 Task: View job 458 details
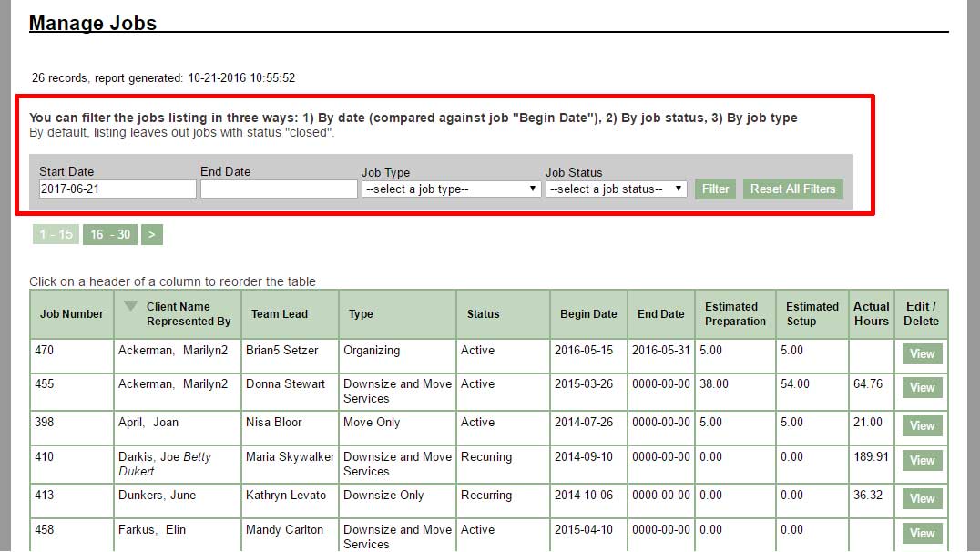tap(922, 533)
